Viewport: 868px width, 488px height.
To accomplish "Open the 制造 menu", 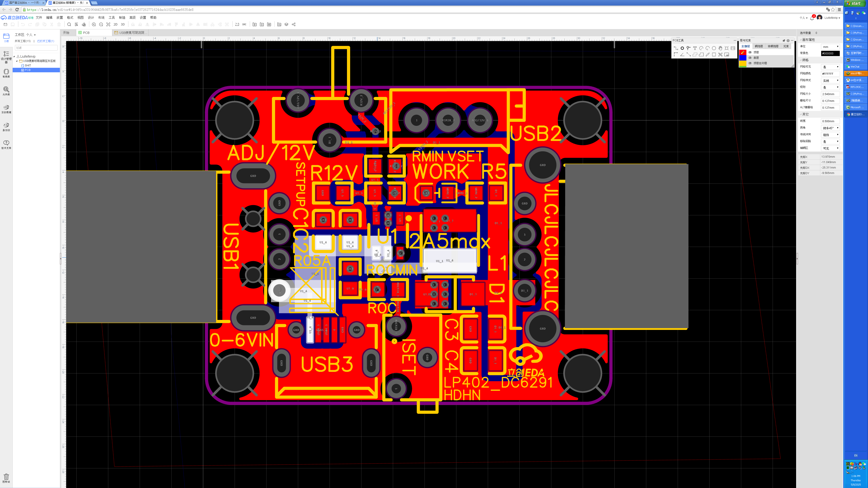I will point(122,18).
